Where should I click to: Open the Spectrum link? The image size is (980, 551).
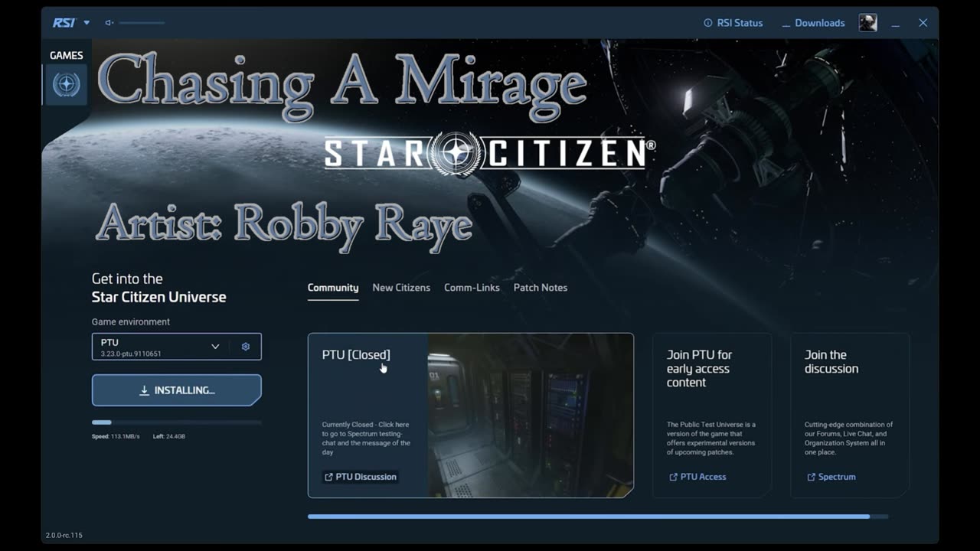point(831,477)
